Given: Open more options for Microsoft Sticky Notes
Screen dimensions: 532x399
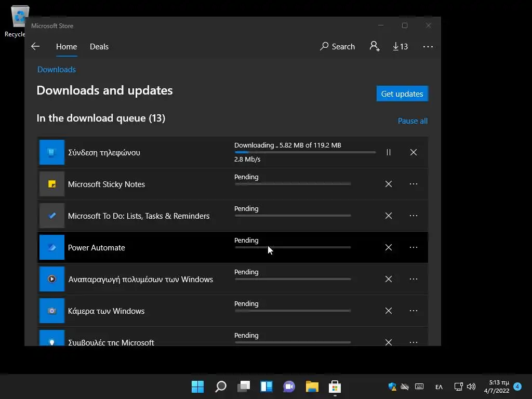Looking at the screenshot, I should click(x=413, y=184).
